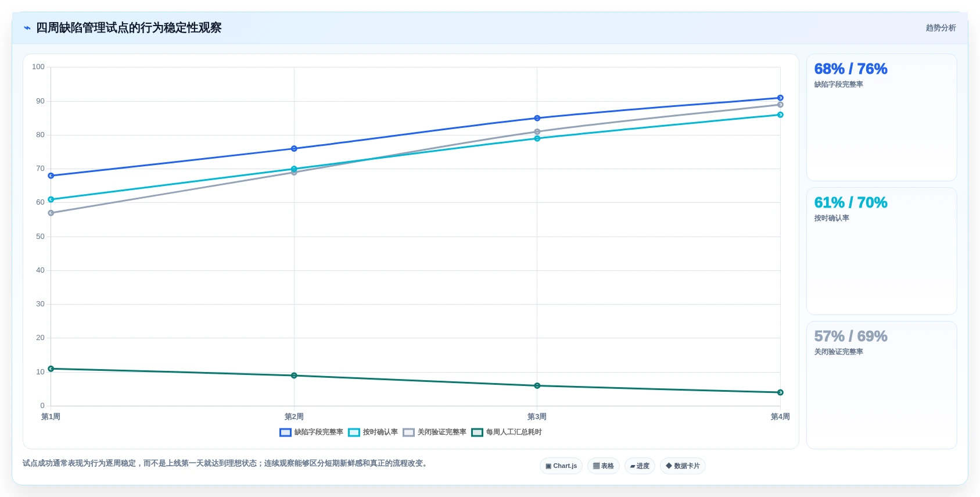Click the title 四周缺陷管理试点的行为稳定性观察
980x497 pixels.
coord(128,28)
